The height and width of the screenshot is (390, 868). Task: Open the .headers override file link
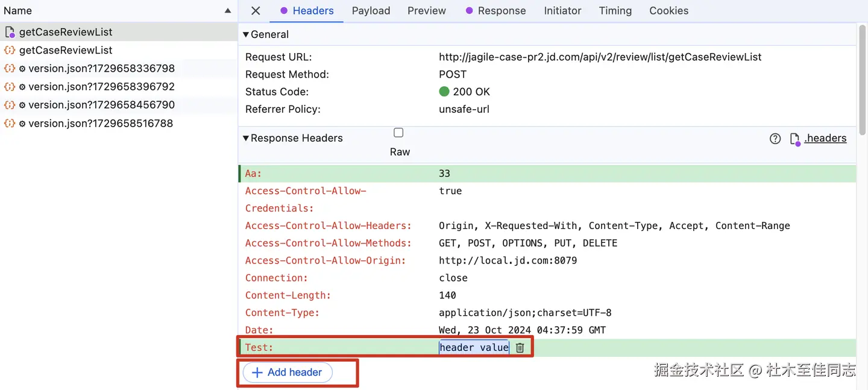825,138
